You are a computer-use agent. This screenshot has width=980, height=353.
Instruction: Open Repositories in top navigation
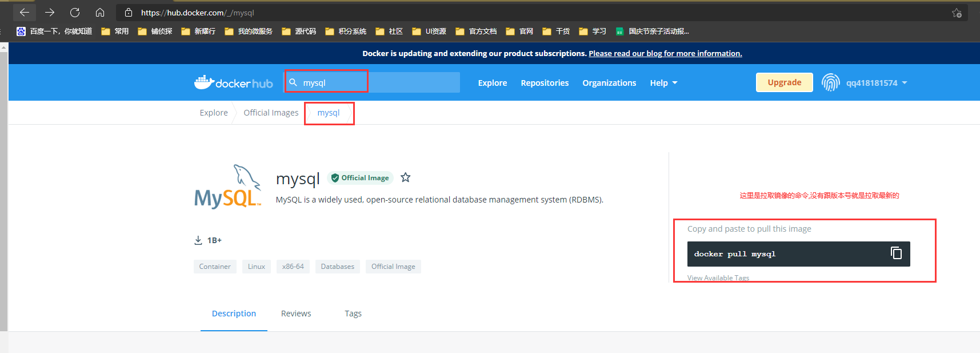[x=545, y=83]
